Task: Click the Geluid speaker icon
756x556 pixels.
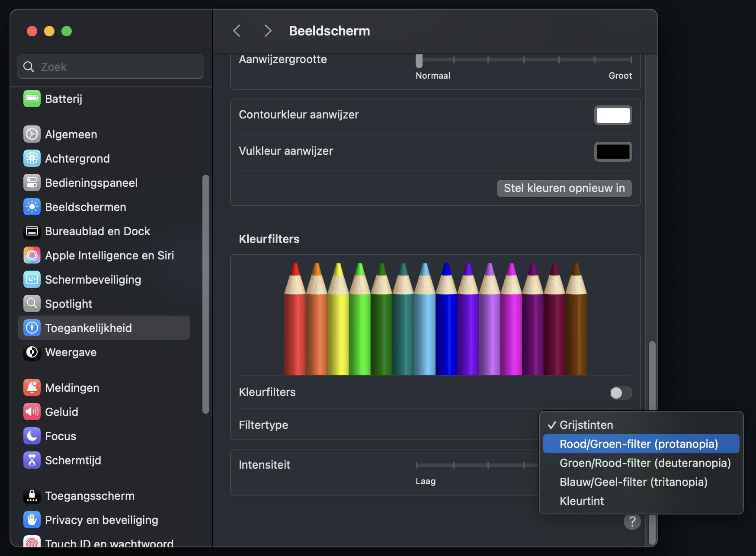Action: pos(32,412)
